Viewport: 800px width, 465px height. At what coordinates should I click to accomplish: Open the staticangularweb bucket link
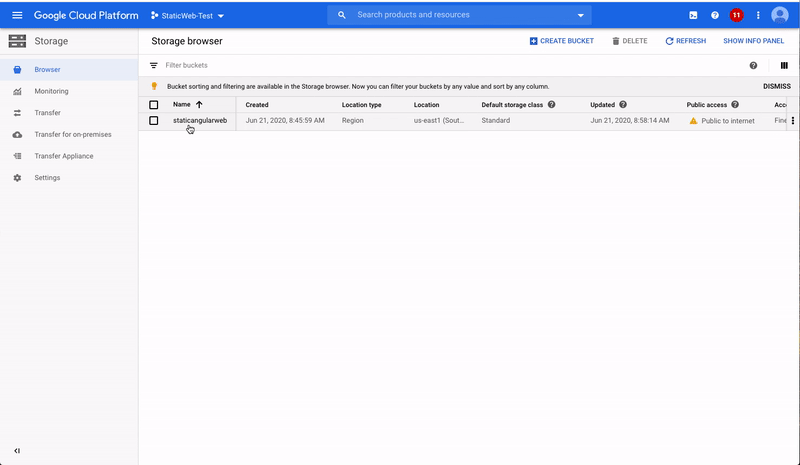click(200, 120)
